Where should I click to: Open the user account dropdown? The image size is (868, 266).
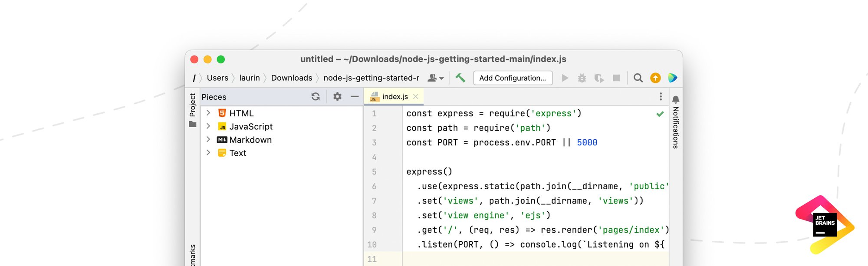[x=436, y=78]
